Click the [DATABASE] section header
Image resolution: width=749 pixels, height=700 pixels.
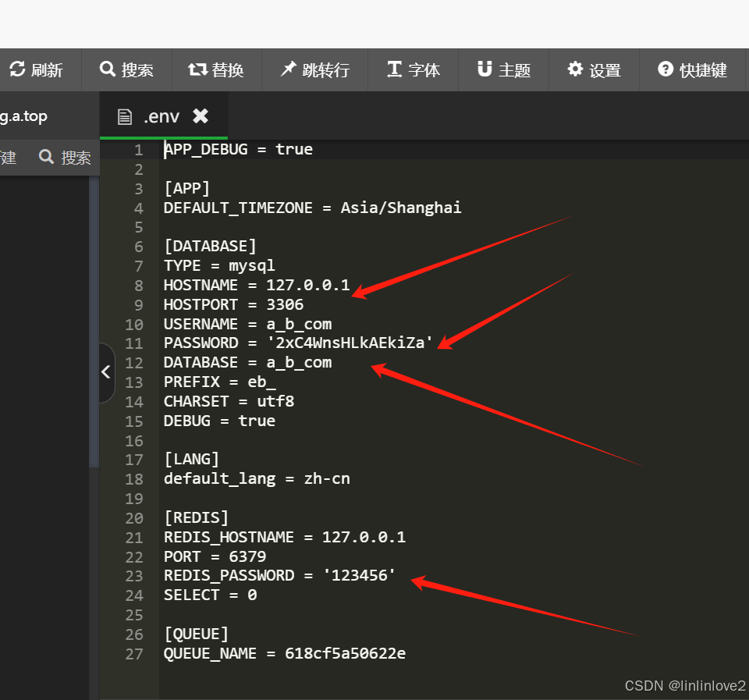pos(210,246)
